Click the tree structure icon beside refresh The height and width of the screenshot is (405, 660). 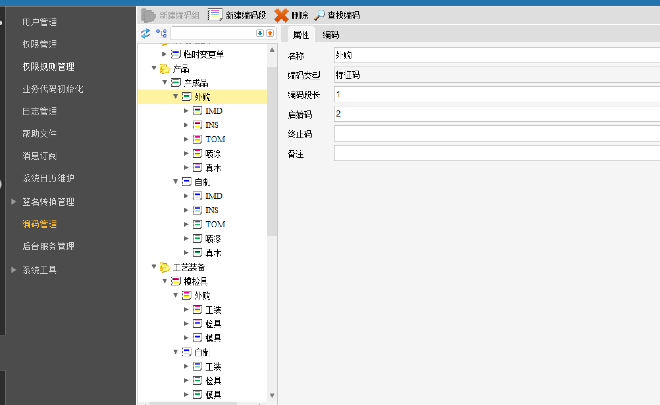[161, 34]
